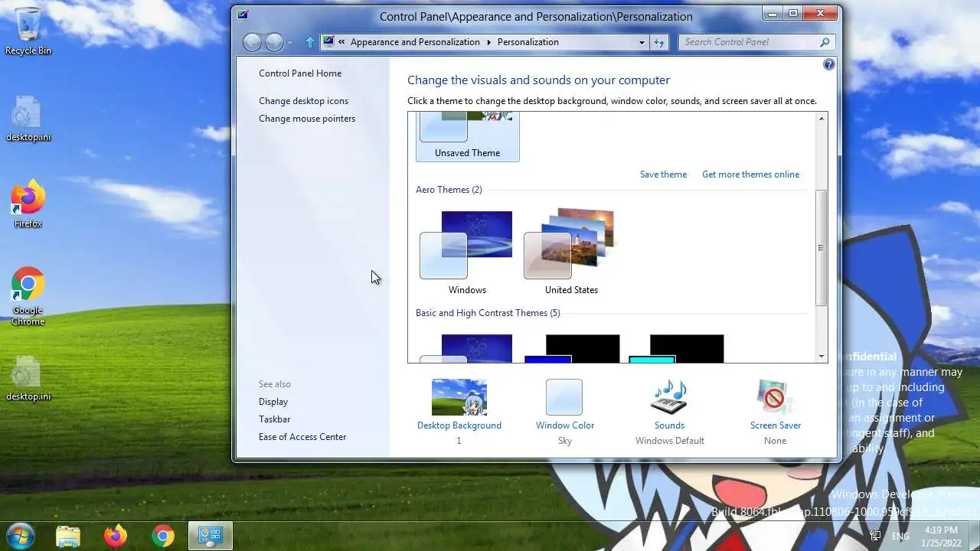Open the Help question mark icon
Image resolution: width=980 pixels, height=551 pixels.
[828, 65]
